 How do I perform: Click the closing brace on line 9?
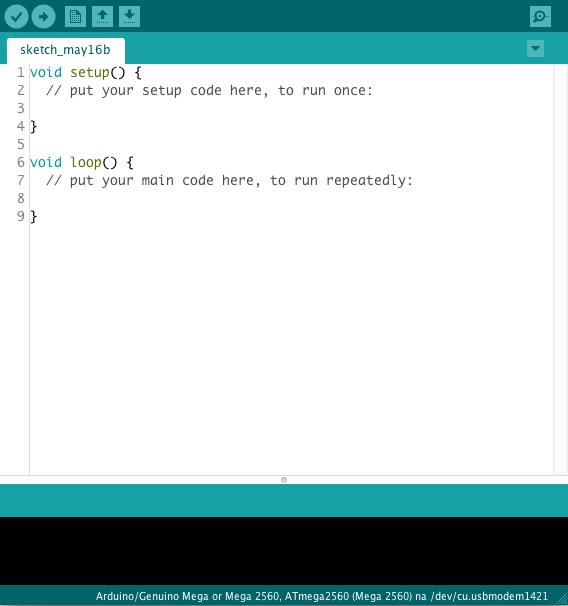[x=34, y=216]
